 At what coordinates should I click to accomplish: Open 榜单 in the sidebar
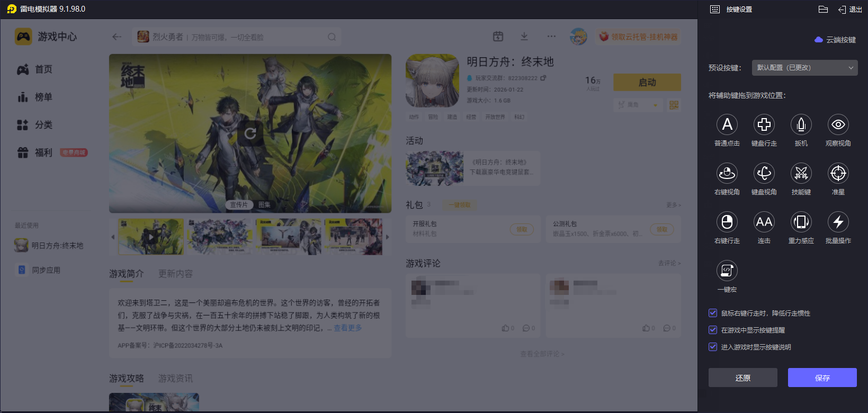35,97
